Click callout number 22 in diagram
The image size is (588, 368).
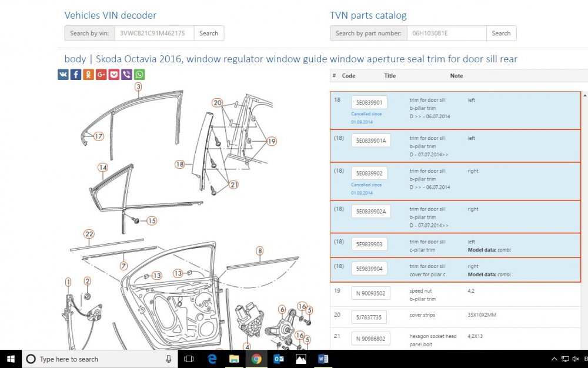point(89,234)
